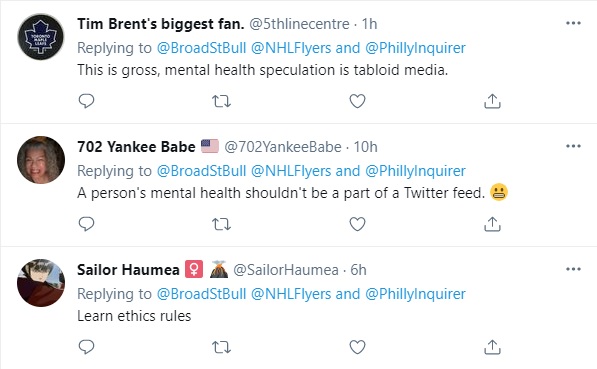
Task: Retweet 702 Yankee Babe's mental health tweet
Action: tap(221, 224)
